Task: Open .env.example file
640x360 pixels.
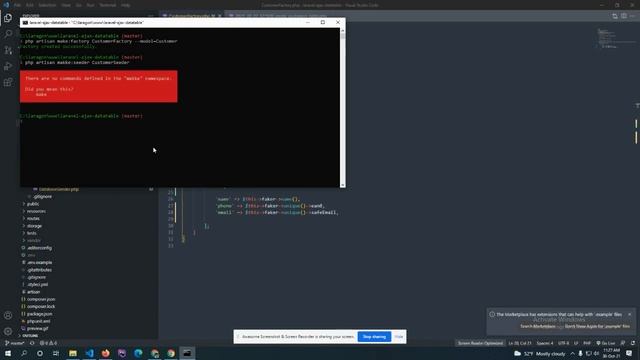Action: coord(39,262)
